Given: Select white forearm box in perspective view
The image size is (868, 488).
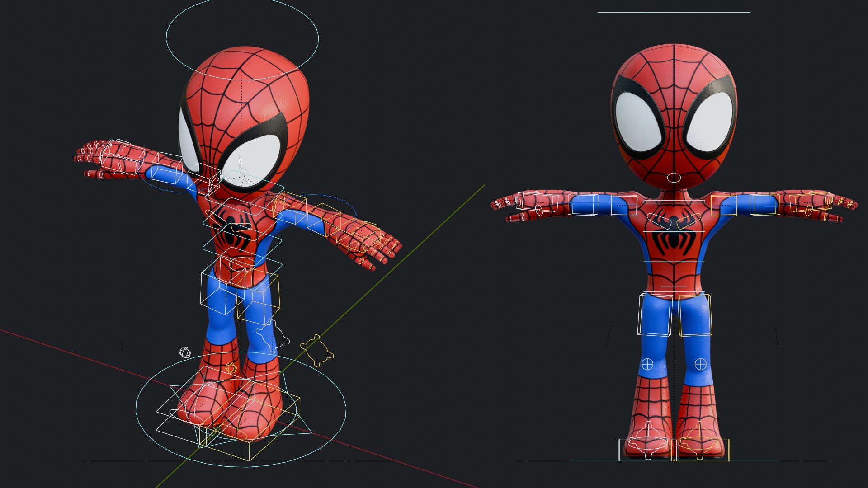Looking at the screenshot, I should [167, 168].
